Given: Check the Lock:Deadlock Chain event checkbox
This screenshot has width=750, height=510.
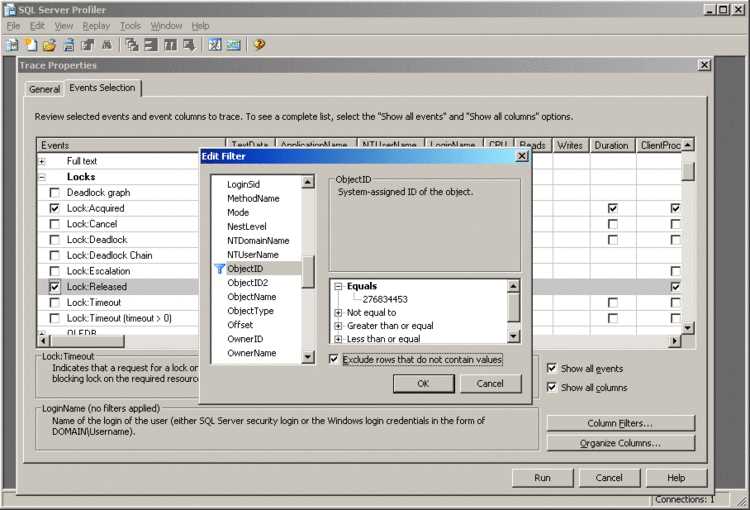Looking at the screenshot, I should [55, 255].
